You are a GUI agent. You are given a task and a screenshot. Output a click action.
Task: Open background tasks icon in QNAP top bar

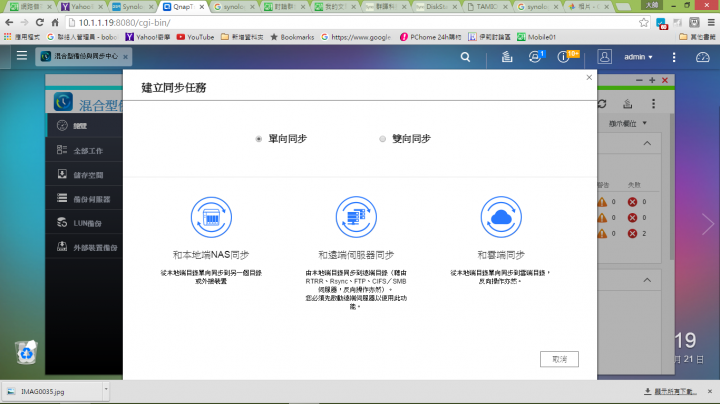click(507, 57)
